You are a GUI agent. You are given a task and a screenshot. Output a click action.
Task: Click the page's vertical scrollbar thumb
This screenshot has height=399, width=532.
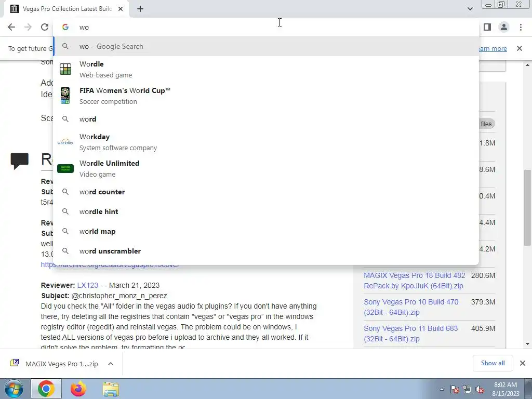pos(528,208)
